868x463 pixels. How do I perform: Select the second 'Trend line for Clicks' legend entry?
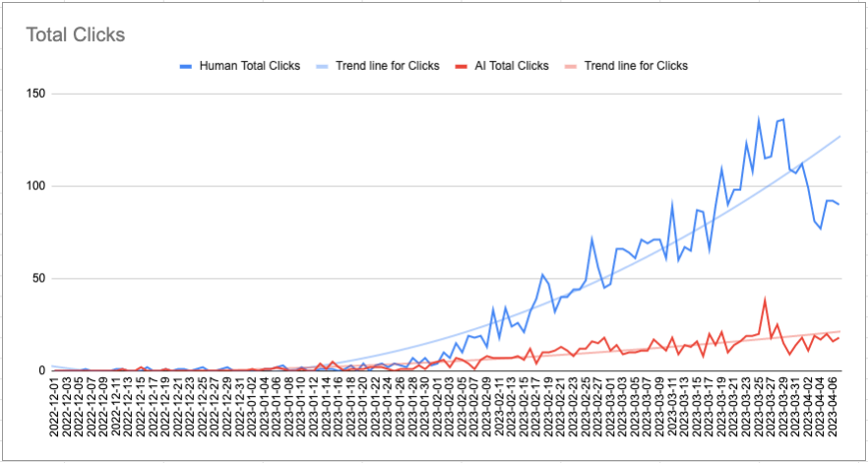(636, 66)
